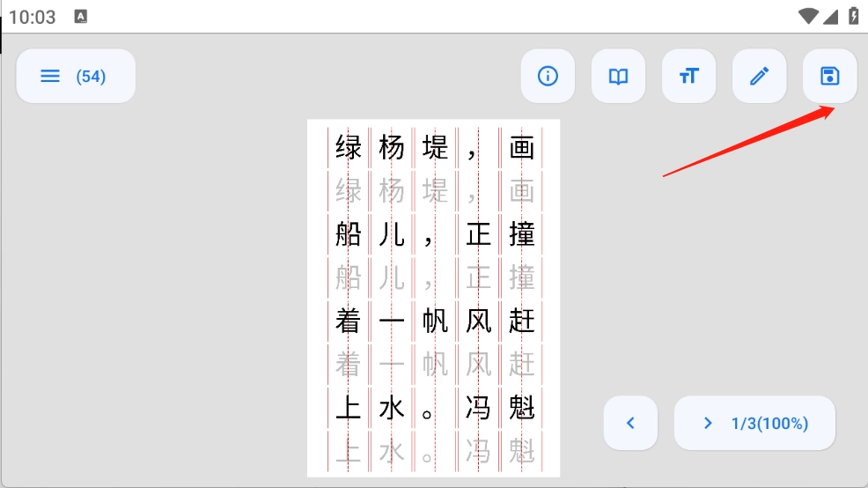868x488 pixels.
Task: Click the black character 水 on the worksheet
Action: (392, 408)
